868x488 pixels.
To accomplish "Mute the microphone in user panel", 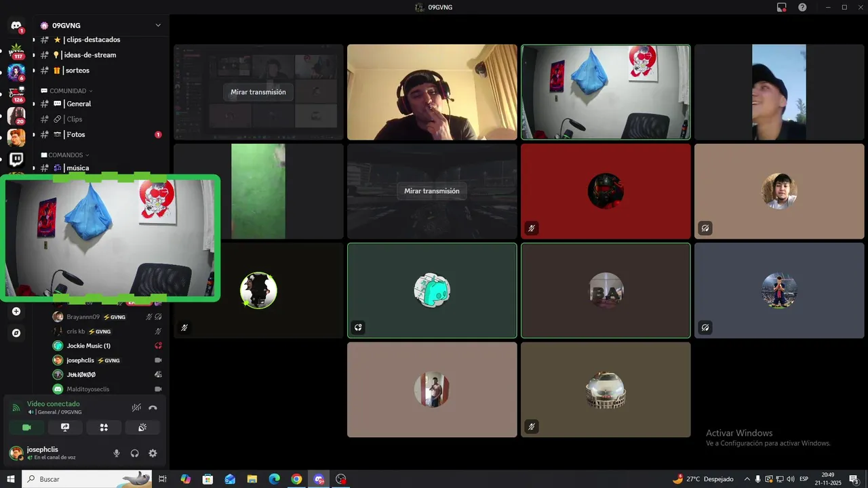I will click(117, 453).
